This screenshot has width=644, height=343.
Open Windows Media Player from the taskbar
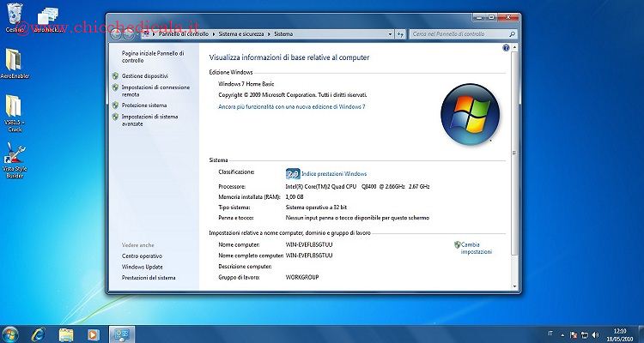[93, 334]
